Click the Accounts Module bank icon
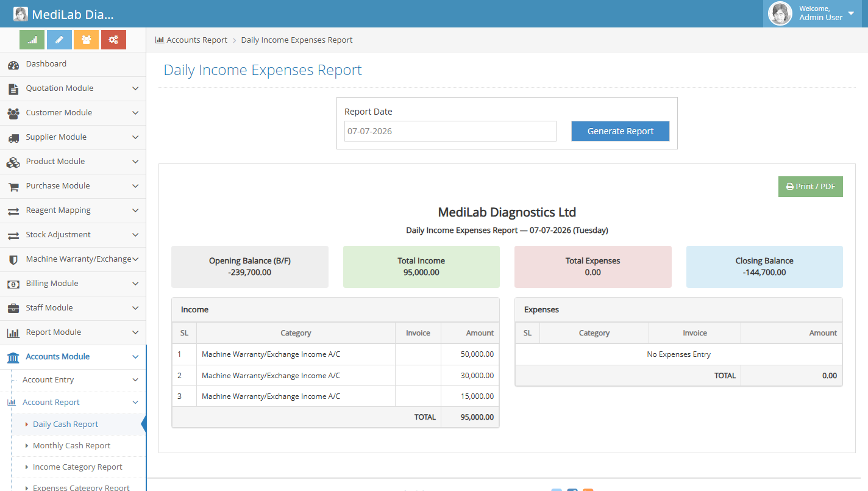 tap(13, 357)
